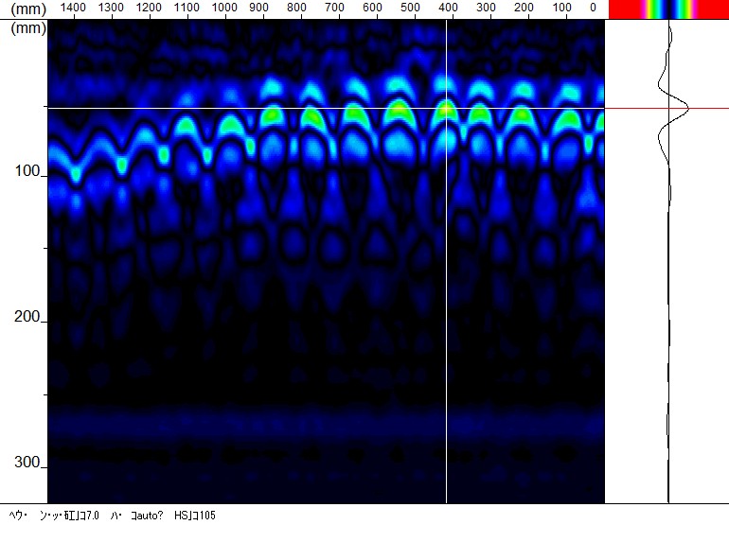The image size is (729, 560).
Task: Select the white vertical cursor line
Action: [446, 261]
